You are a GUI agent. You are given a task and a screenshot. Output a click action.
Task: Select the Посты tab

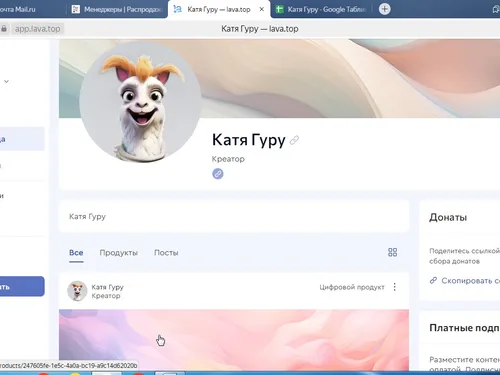[166, 253]
